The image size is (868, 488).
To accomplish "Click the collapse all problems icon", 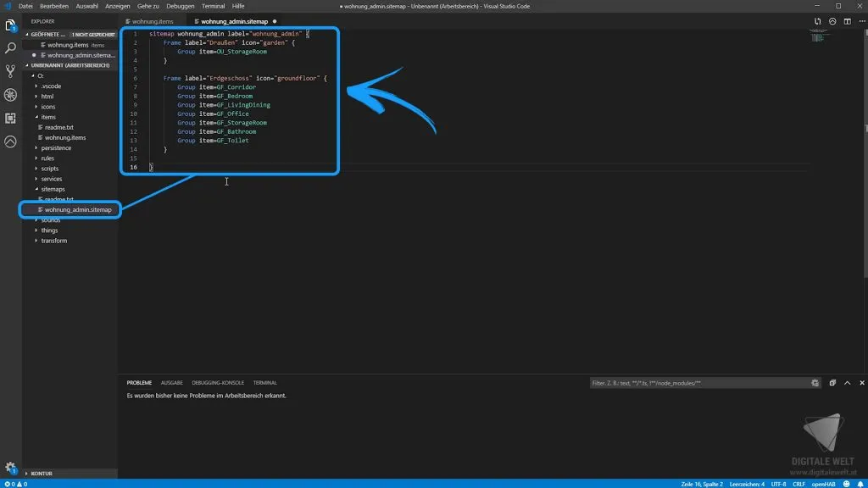I will tap(832, 383).
